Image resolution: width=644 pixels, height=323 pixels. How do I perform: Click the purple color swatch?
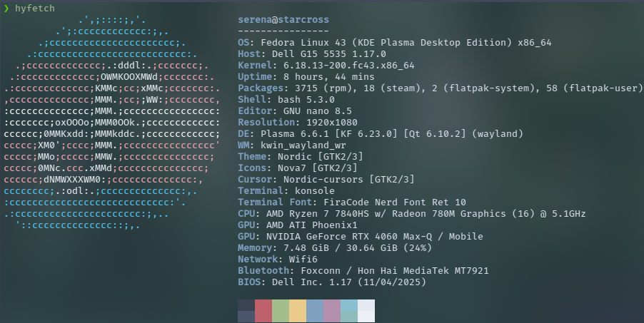pyautogui.click(x=332, y=311)
